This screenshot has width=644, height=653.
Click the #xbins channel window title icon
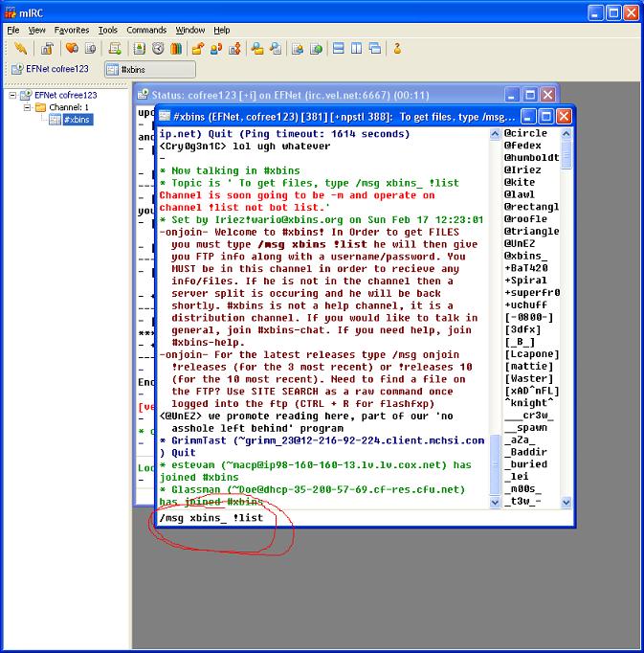(x=165, y=116)
